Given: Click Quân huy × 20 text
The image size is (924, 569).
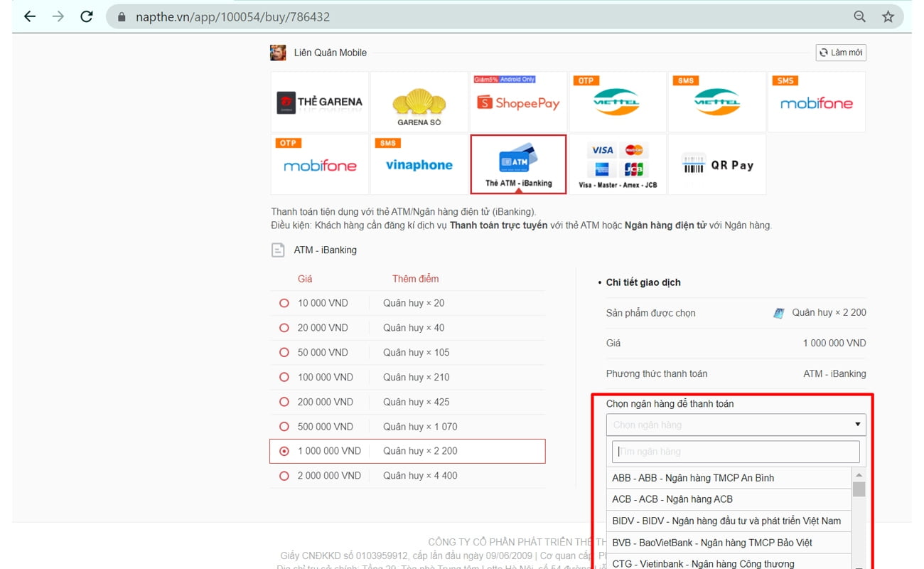Looking at the screenshot, I should click(414, 303).
